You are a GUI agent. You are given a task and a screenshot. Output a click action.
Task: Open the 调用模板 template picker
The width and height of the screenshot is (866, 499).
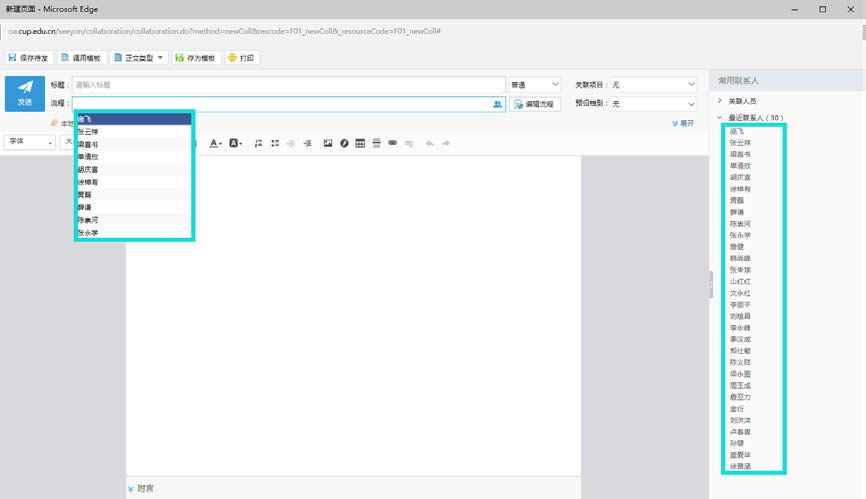(81, 58)
